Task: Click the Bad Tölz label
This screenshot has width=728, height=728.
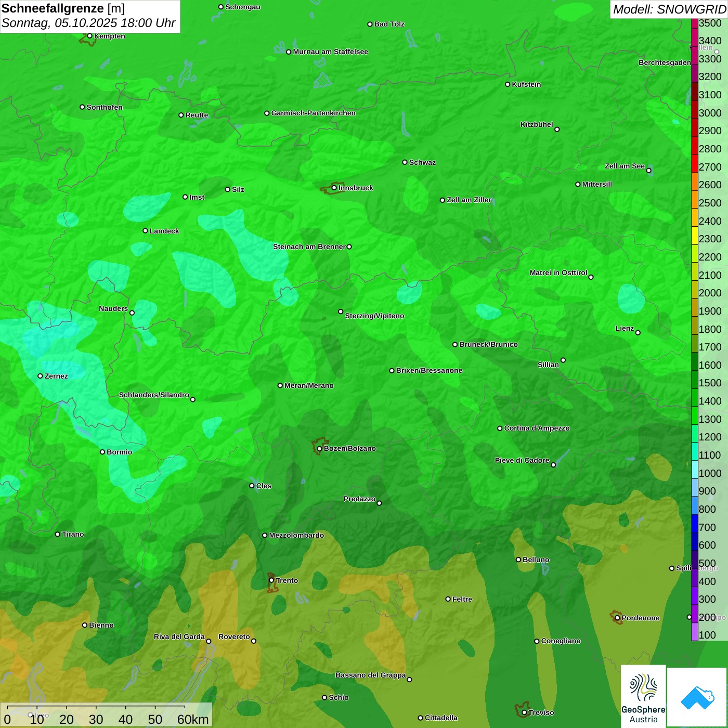Action: (389, 24)
